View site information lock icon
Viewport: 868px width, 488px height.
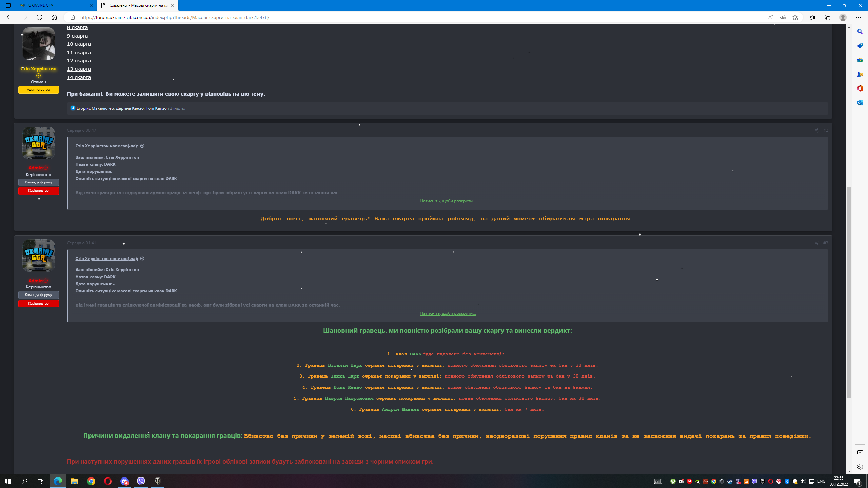[72, 17]
